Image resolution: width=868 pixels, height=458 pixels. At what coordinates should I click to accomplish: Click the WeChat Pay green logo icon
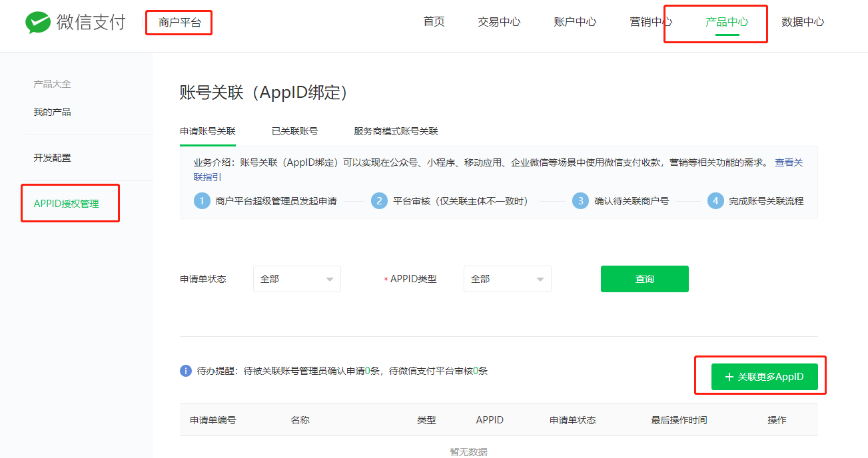[x=38, y=23]
